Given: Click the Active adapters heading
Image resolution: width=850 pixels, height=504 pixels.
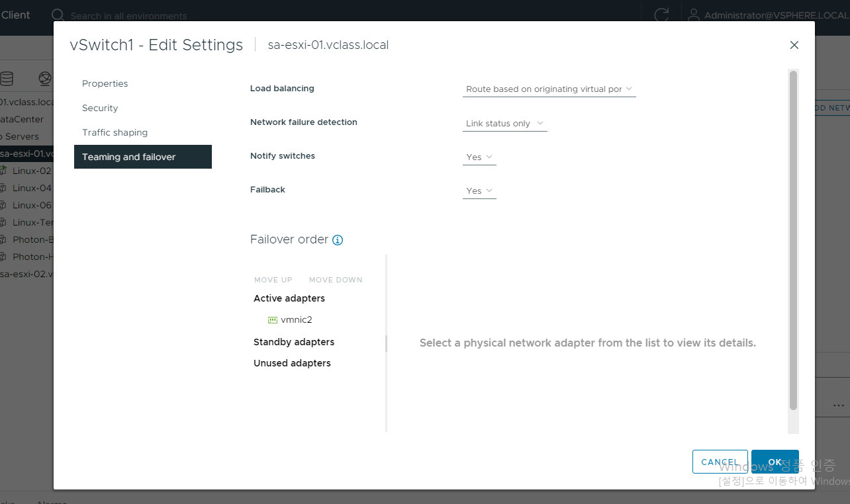Looking at the screenshot, I should (289, 298).
